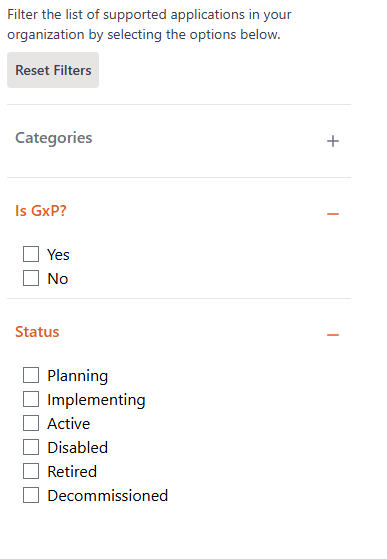The height and width of the screenshot is (559, 387).
Task: Check the Yes checkbox under Is GxP?
Action: tap(31, 254)
